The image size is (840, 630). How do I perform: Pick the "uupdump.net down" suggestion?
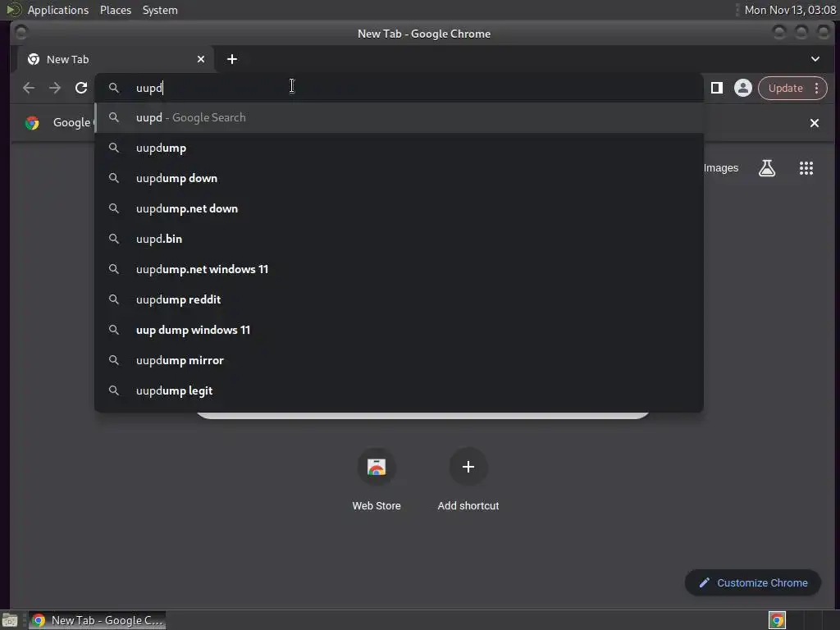click(x=399, y=209)
